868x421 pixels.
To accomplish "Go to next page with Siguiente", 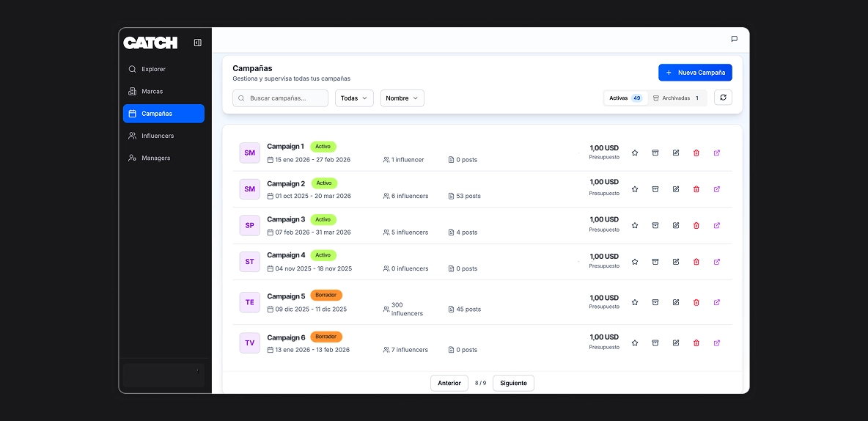I will point(513,383).
